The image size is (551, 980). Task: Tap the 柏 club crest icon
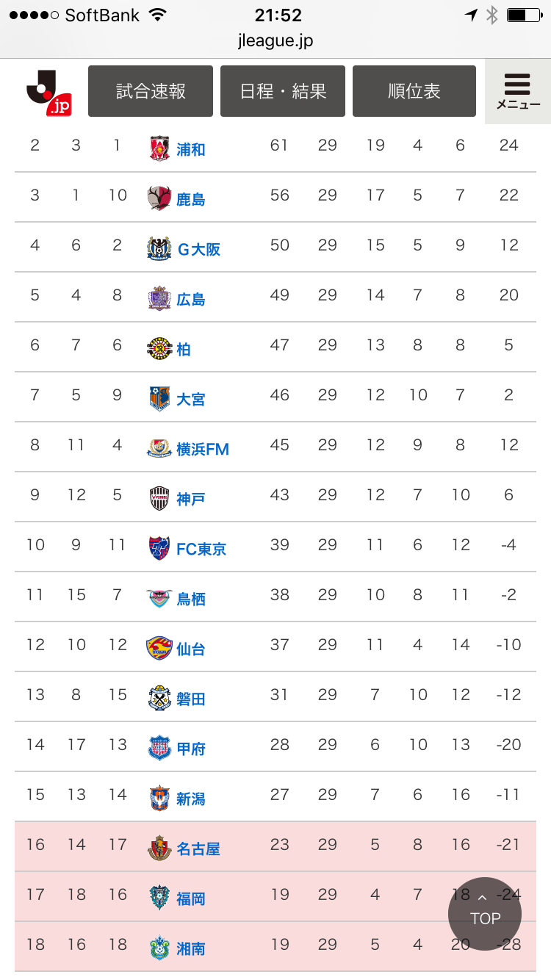[159, 348]
